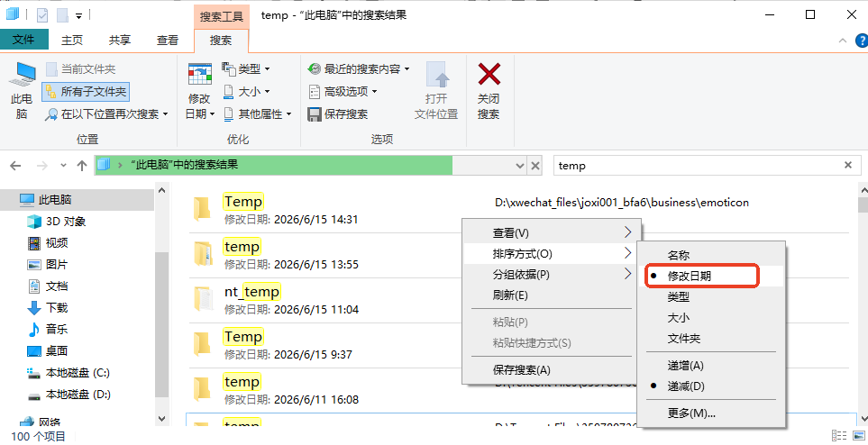This screenshot has height=445, width=868.
Task: Sort by 名称 in submenu
Action: [711, 255]
